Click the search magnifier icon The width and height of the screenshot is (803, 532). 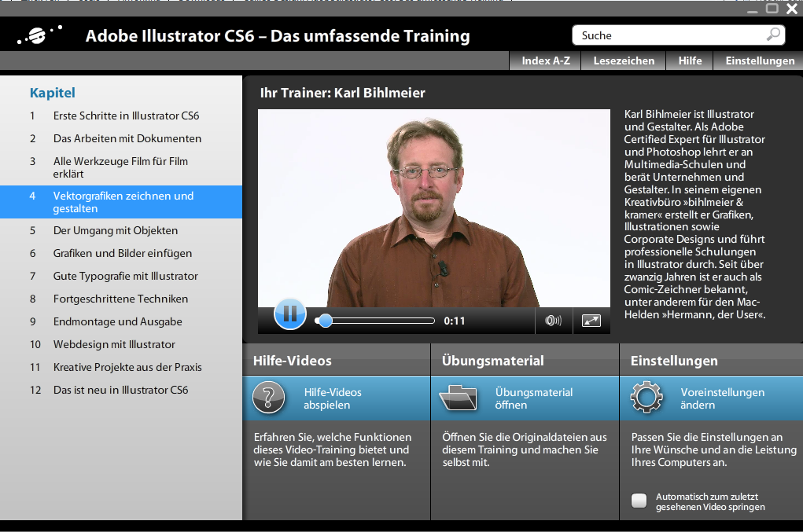773,35
